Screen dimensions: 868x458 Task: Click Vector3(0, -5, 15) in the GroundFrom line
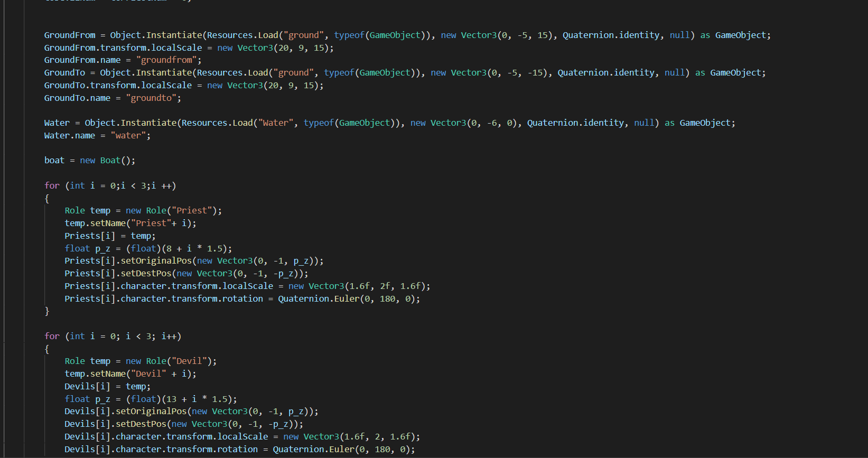click(507, 35)
